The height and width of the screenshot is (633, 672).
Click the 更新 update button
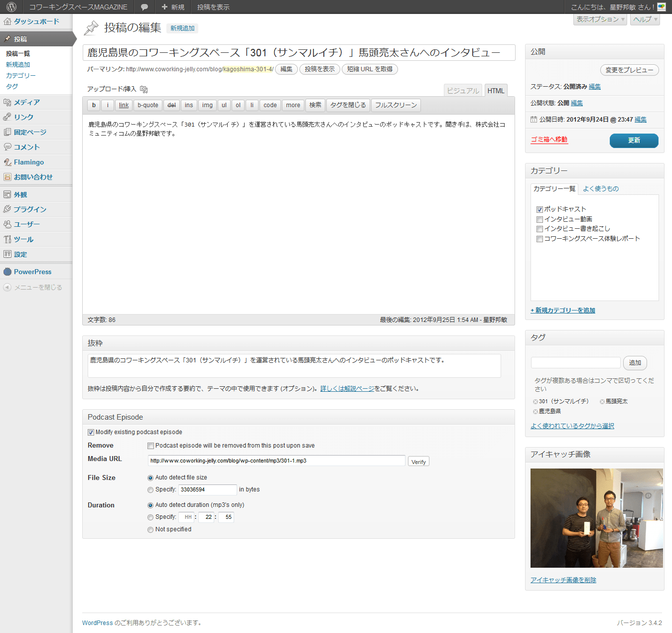point(634,141)
